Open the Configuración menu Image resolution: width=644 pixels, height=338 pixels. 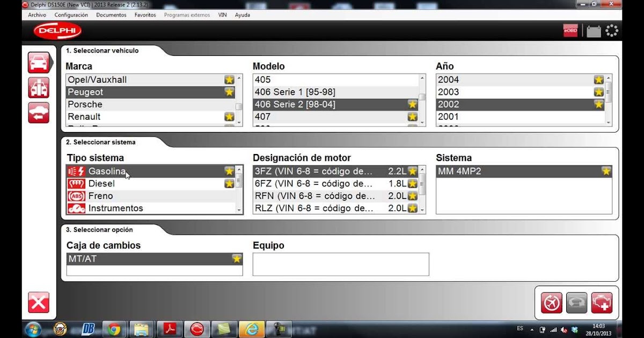(x=71, y=15)
